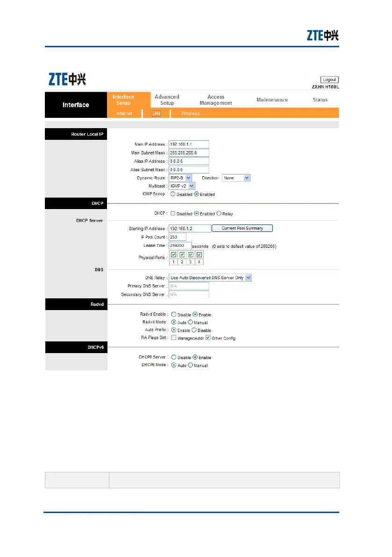Click the Current Pool Summary button
The image size is (392, 557).
point(242,228)
